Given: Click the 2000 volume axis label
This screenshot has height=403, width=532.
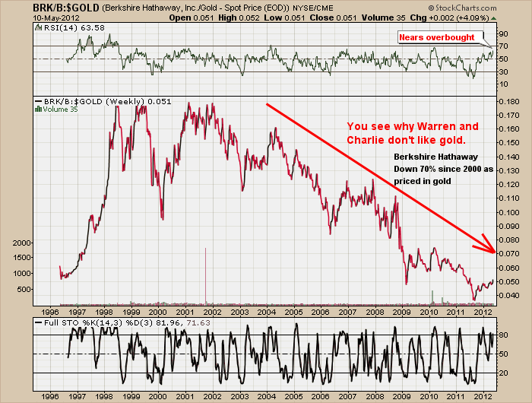Looking at the screenshot, I should [x=21, y=243].
